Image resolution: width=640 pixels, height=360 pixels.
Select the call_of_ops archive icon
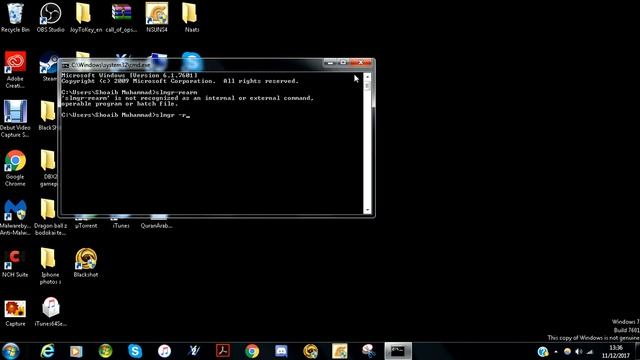click(121, 17)
